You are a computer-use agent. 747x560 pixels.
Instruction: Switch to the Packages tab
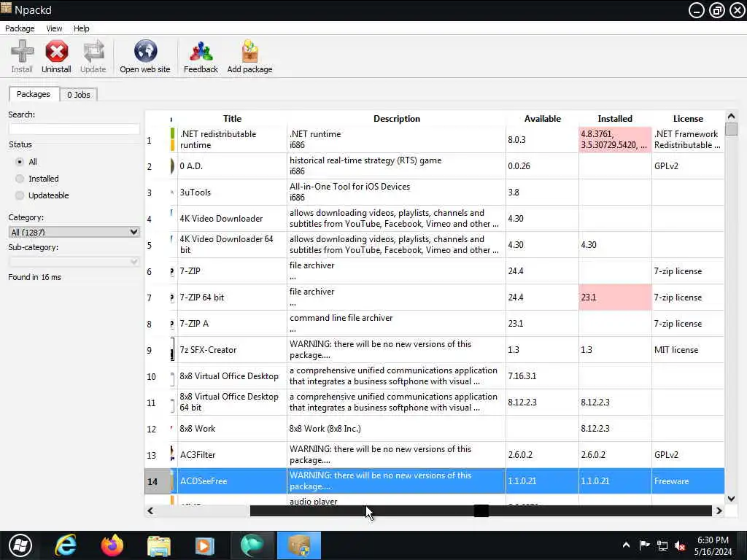point(34,94)
